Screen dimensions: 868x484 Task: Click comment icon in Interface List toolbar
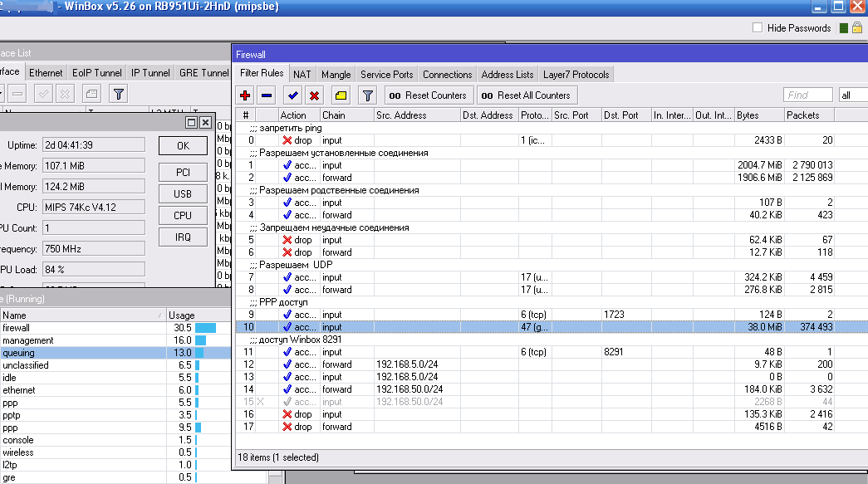(x=92, y=94)
